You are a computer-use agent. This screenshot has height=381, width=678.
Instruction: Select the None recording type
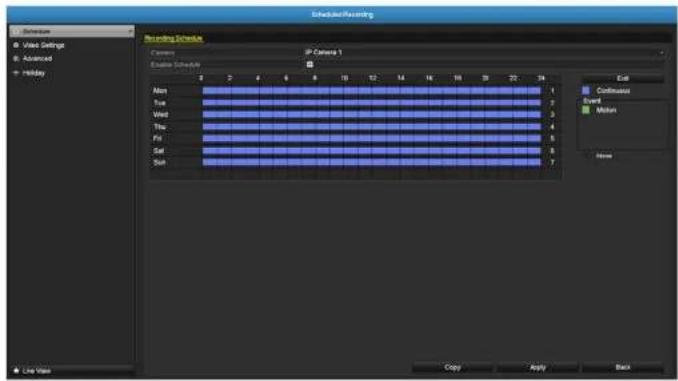pyautogui.click(x=604, y=156)
